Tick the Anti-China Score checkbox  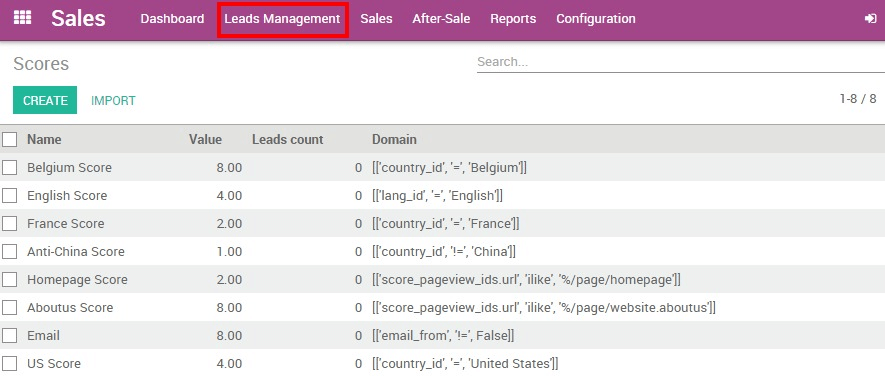[10, 252]
